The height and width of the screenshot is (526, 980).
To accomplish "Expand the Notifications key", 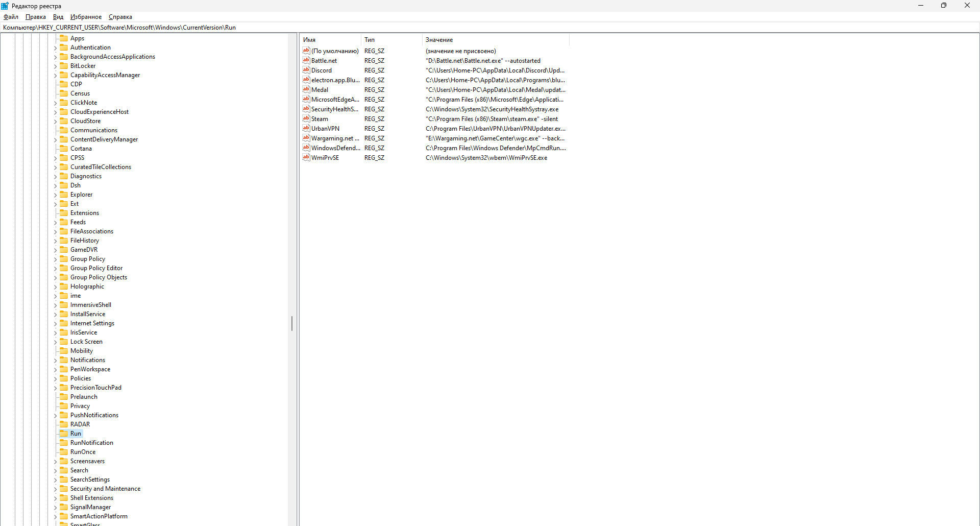I will pyautogui.click(x=56, y=361).
